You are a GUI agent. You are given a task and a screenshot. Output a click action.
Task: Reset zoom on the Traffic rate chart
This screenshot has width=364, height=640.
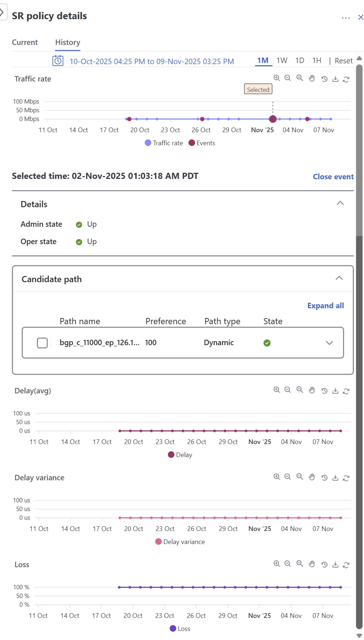324,79
